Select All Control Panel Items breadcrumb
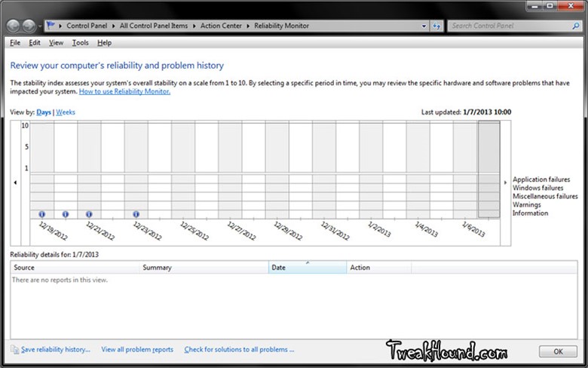Viewport: 588px width, 368px height. [x=154, y=26]
